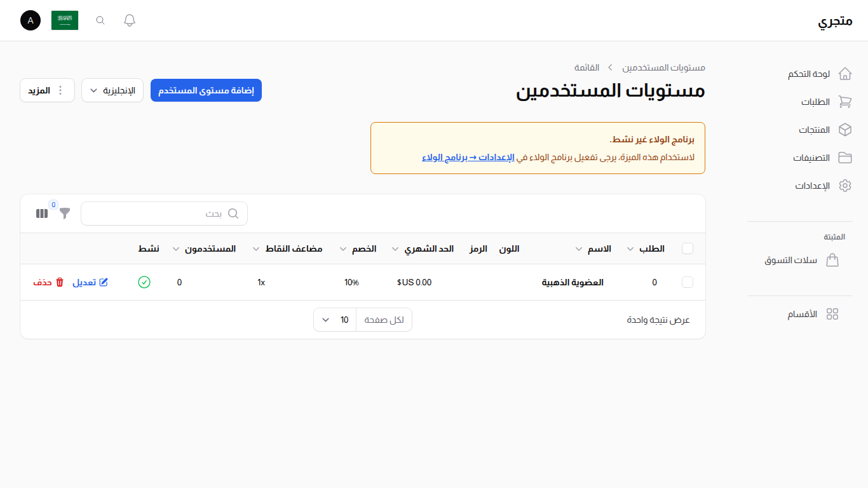The height and width of the screenshot is (488, 868).
Task: Open the notifications bell
Action: (x=129, y=20)
